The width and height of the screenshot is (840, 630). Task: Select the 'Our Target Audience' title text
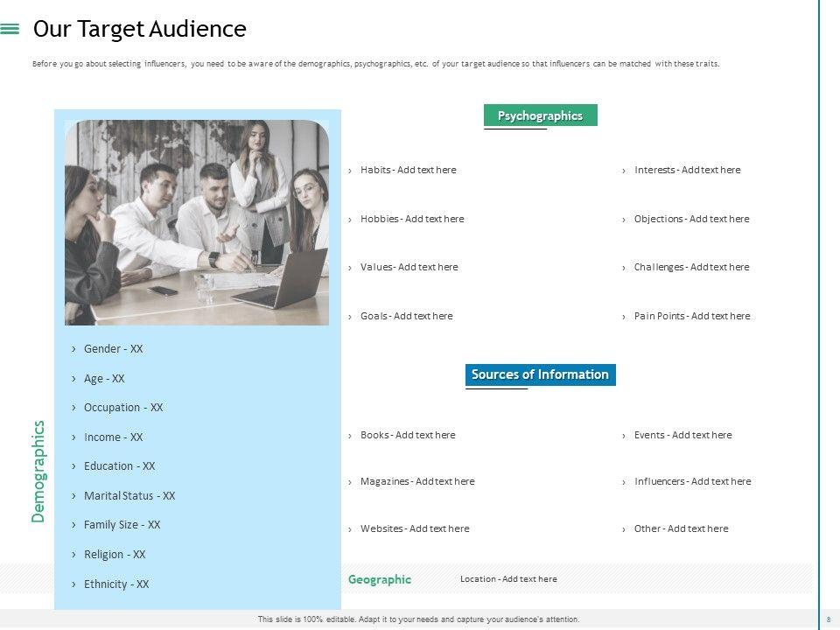(139, 29)
